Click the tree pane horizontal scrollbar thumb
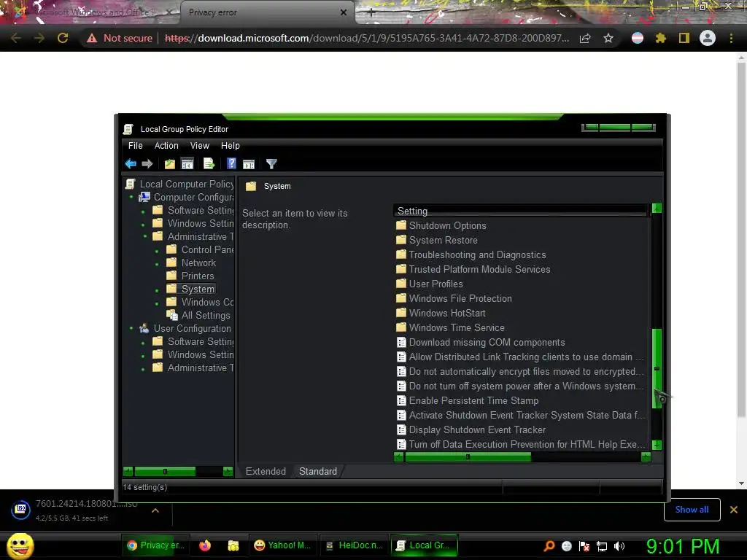The width and height of the screenshot is (747, 560). coord(165,472)
